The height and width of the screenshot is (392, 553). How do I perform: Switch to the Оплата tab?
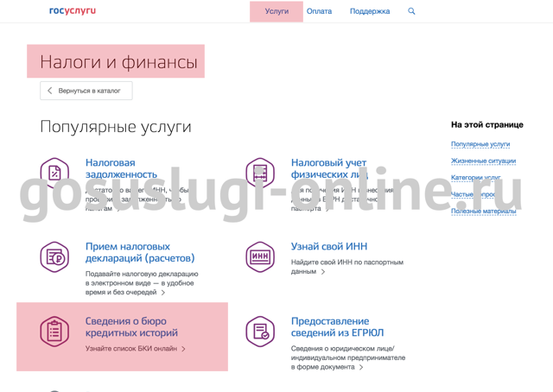pos(319,11)
